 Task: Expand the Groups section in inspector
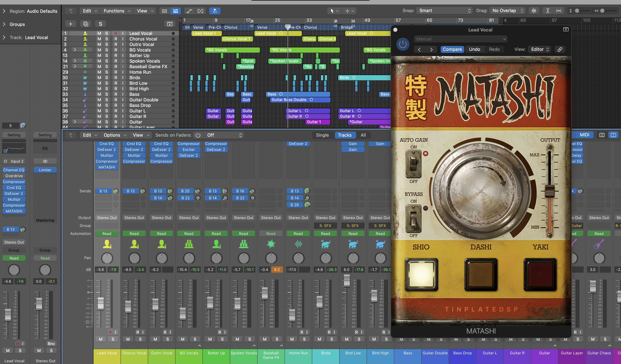[4, 24]
